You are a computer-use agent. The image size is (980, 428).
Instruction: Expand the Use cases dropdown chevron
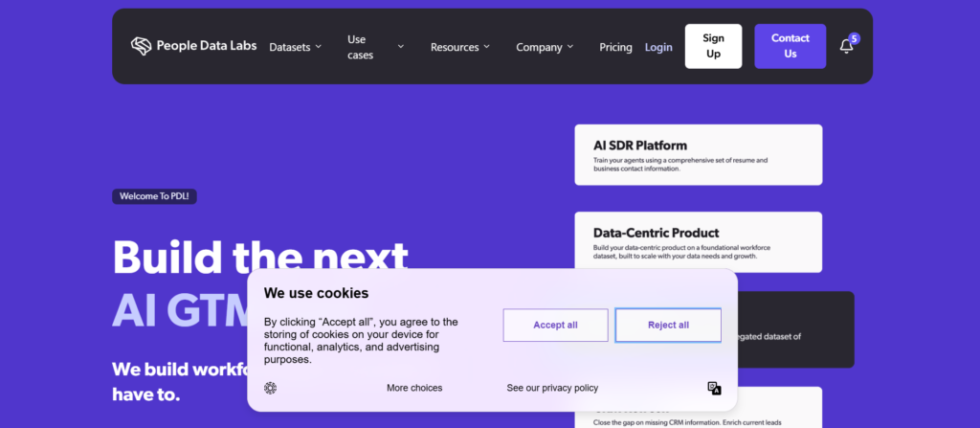401,47
